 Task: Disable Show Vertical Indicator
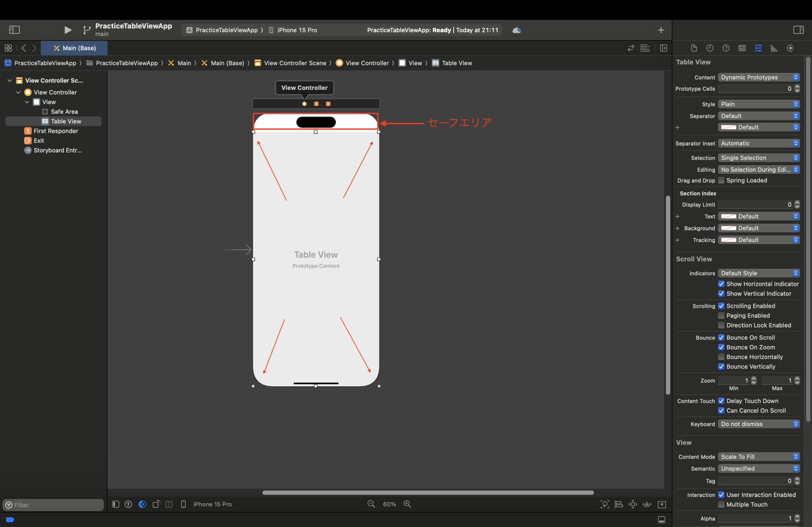click(x=722, y=294)
